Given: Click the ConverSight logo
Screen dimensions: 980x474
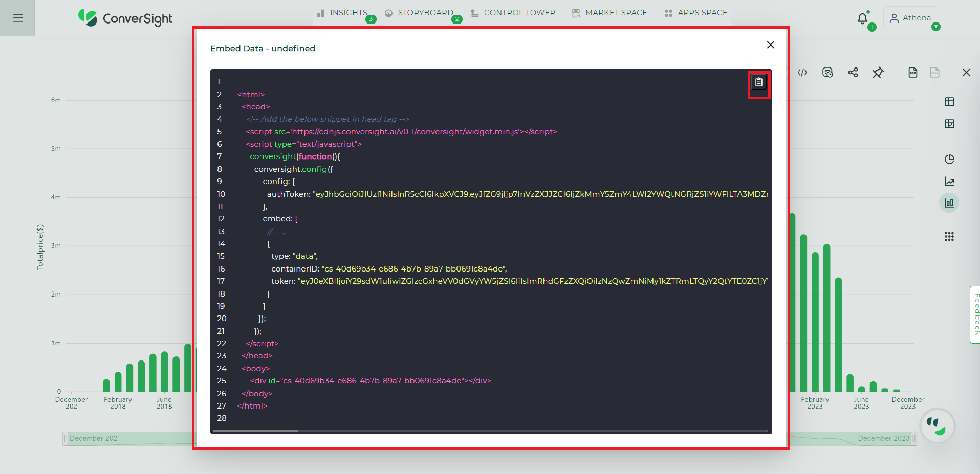Looking at the screenshot, I should [125, 18].
